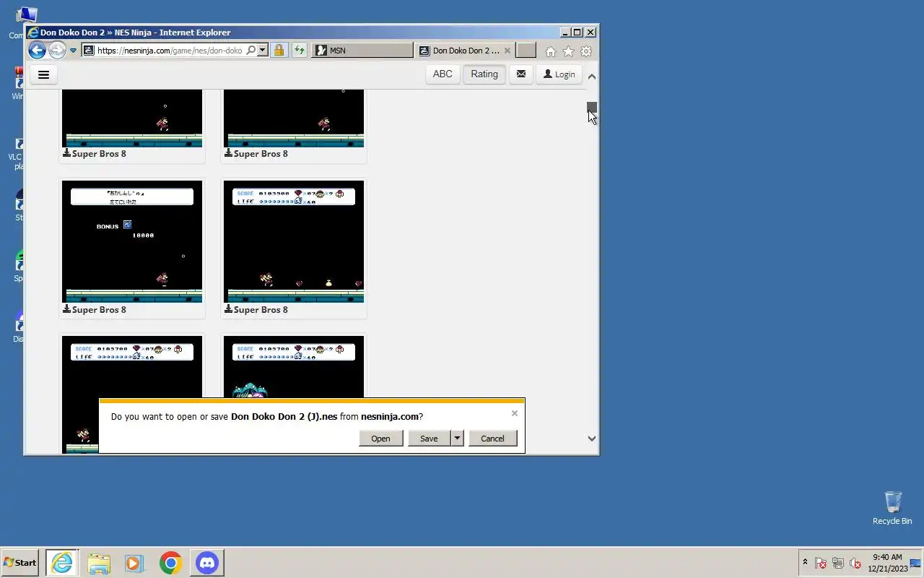Click the green refresh page icon

(x=299, y=51)
